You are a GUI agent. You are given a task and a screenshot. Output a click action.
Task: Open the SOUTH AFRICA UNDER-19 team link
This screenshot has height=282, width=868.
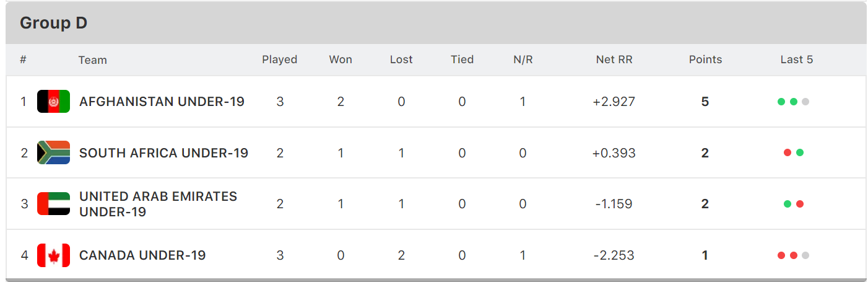coord(163,153)
